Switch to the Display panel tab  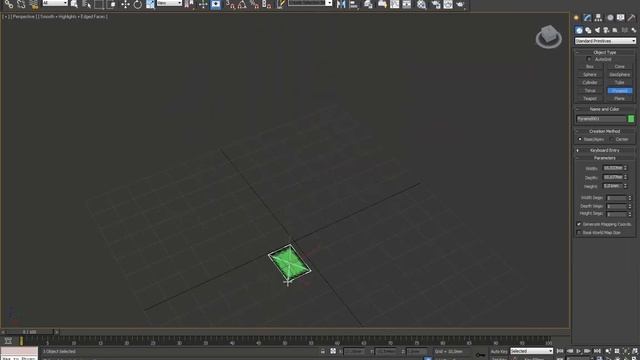(x=621, y=18)
